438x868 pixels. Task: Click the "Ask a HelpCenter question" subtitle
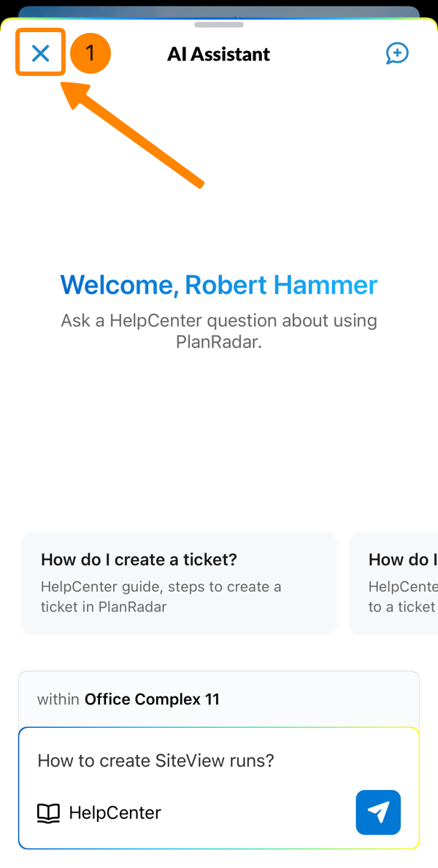point(219,320)
